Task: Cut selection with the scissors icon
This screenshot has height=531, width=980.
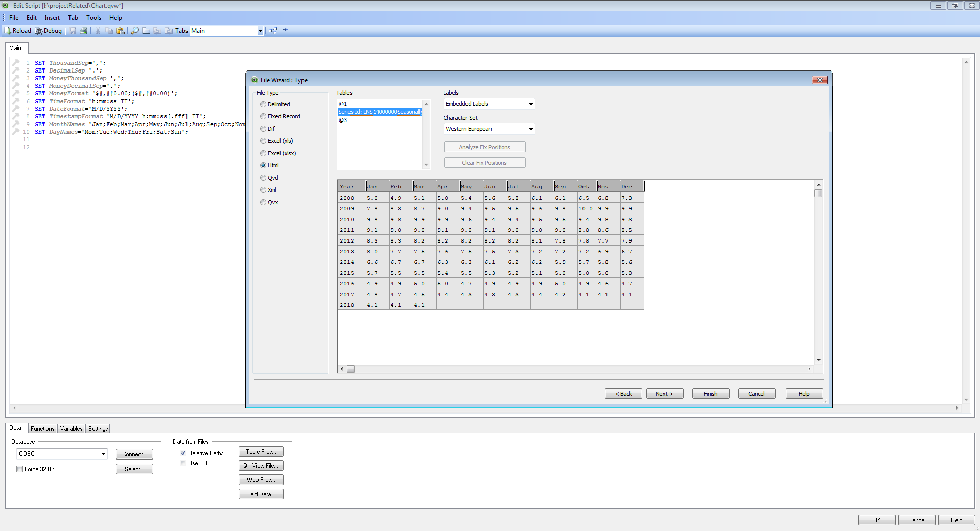Action: pyautogui.click(x=98, y=31)
